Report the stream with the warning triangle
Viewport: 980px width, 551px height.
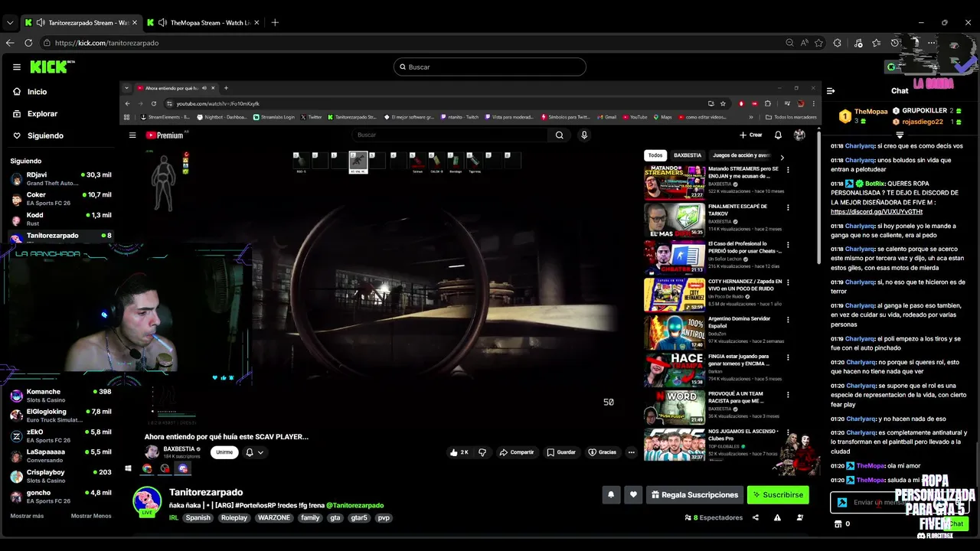coord(777,517)
